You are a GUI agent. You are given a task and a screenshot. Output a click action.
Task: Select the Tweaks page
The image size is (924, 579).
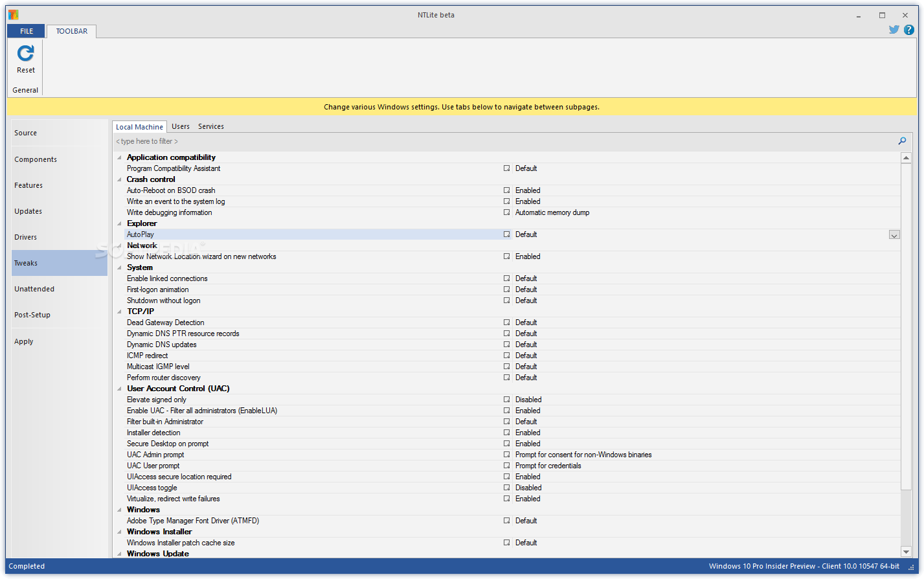[x=60, y=263]
